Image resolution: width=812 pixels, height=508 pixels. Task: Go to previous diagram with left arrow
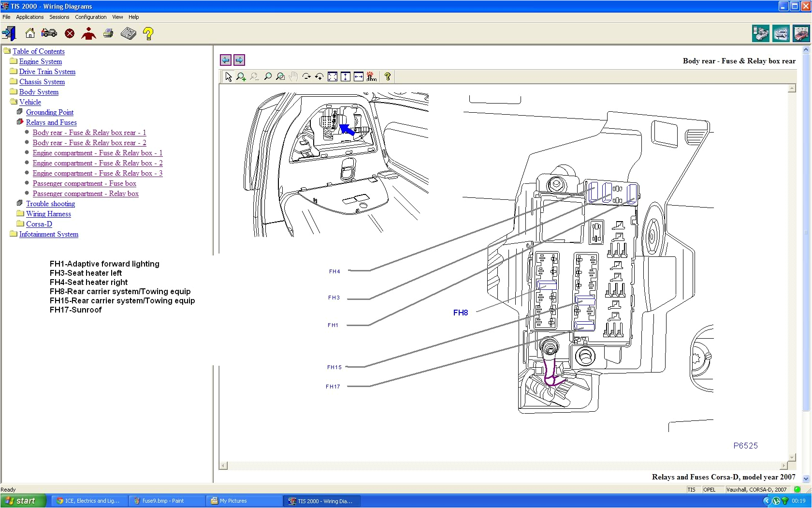click(226, 60)
